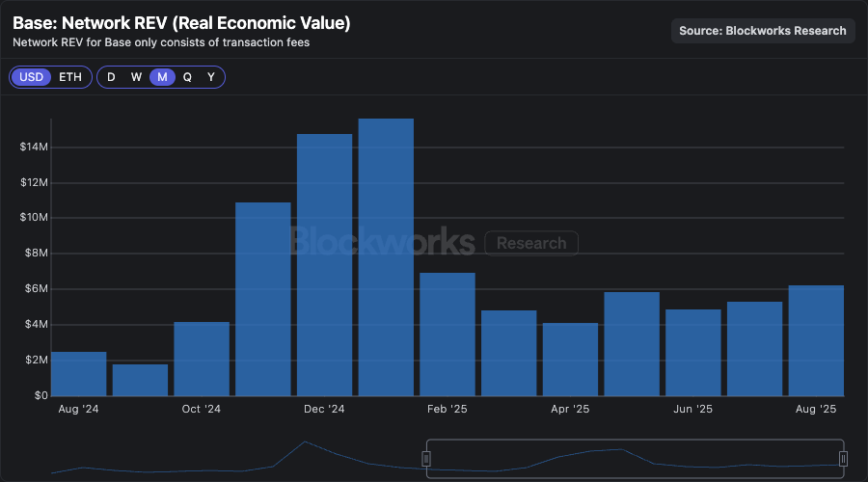Select the monthly M interval

[x=162, y=77]
